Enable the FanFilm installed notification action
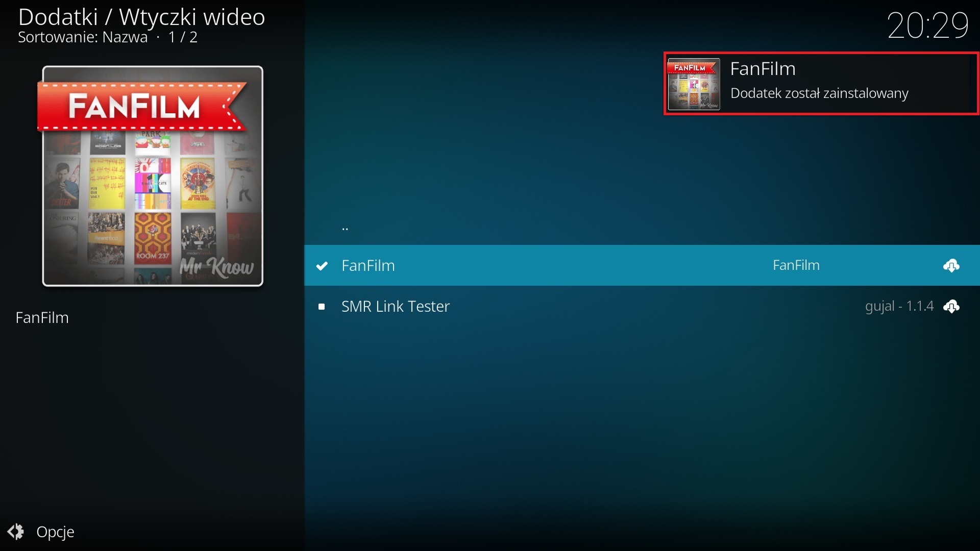Screen dimensions: 980x551 point(820,84)
